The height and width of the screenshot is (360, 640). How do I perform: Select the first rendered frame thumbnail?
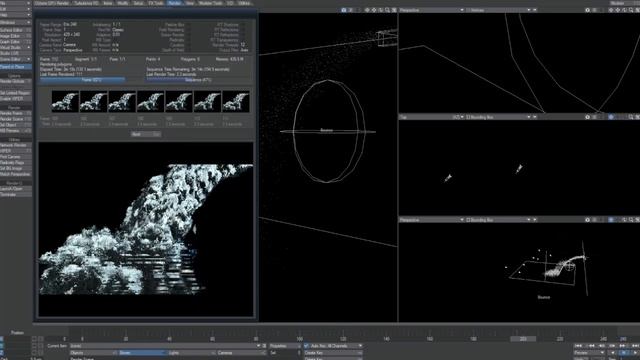[x=65, y=102]
